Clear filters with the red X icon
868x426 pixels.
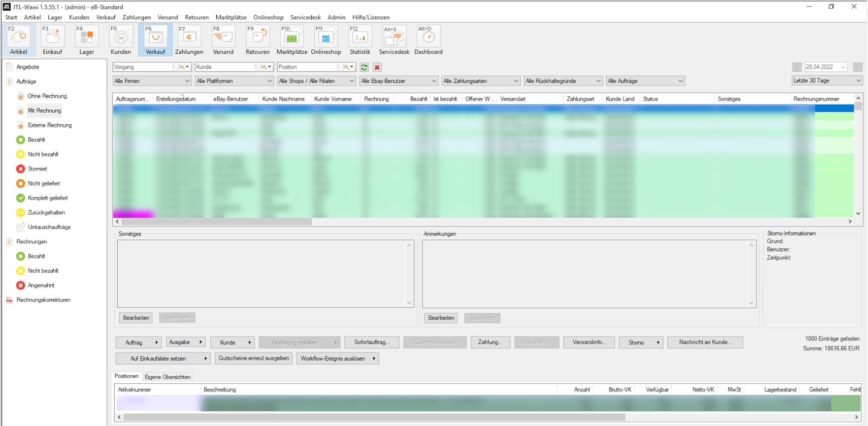point(377,67)
